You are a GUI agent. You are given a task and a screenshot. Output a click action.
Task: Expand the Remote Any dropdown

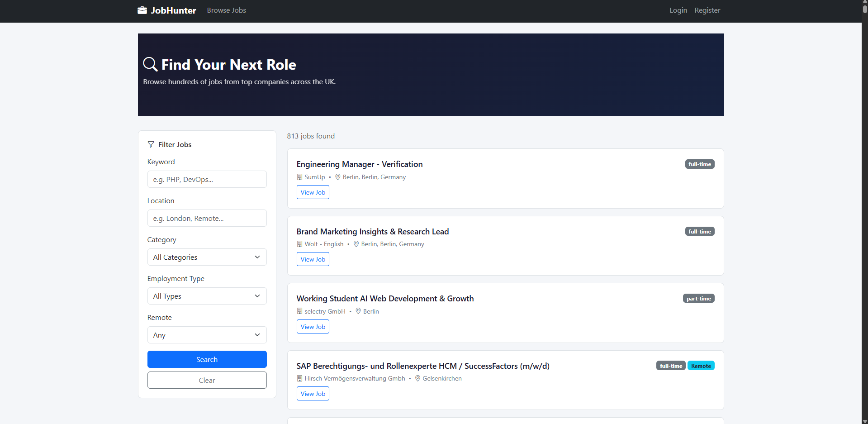tap(207, 335)
